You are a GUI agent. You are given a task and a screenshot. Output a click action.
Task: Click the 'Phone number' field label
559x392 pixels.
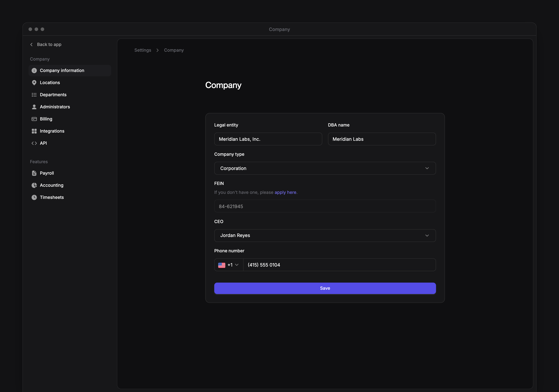[229, 251]
